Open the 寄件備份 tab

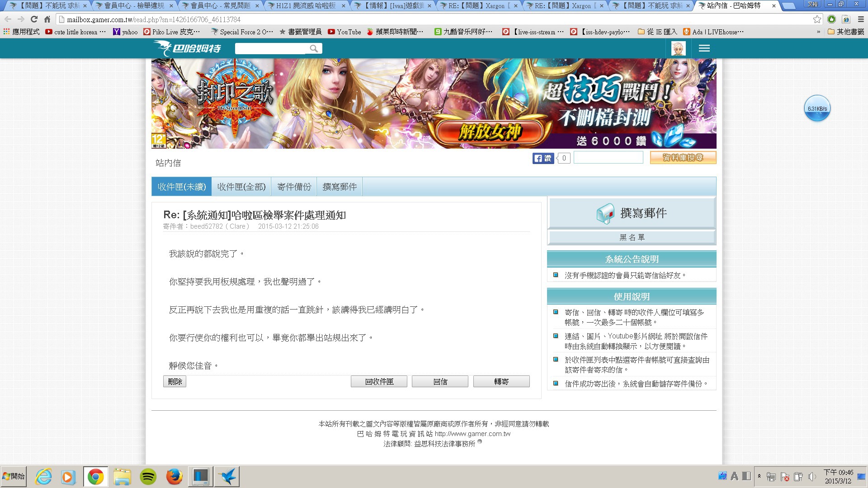pos(294,187)
